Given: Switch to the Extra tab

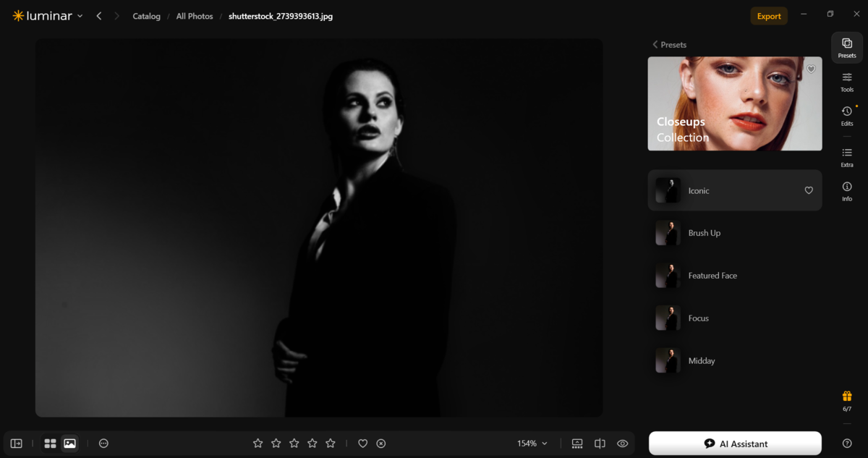Looking at the screenshot, I should pos(847,157).
